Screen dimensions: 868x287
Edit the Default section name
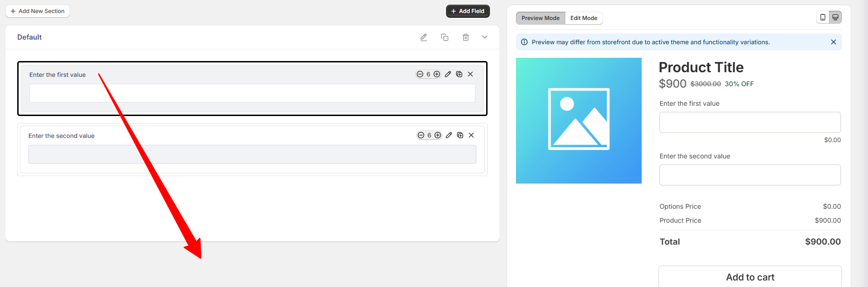click(424, 37)
